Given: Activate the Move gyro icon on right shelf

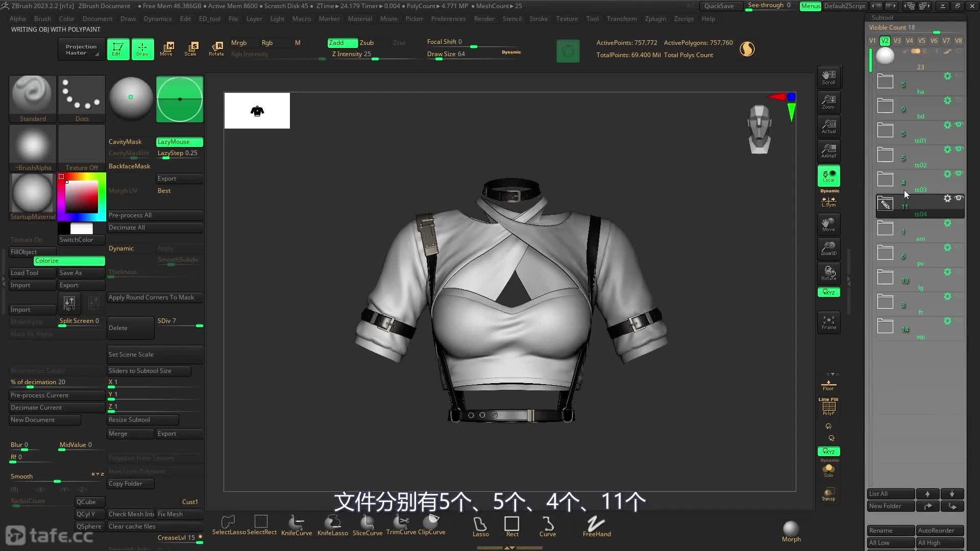Looking at the screenshot, I should (828, 224).
